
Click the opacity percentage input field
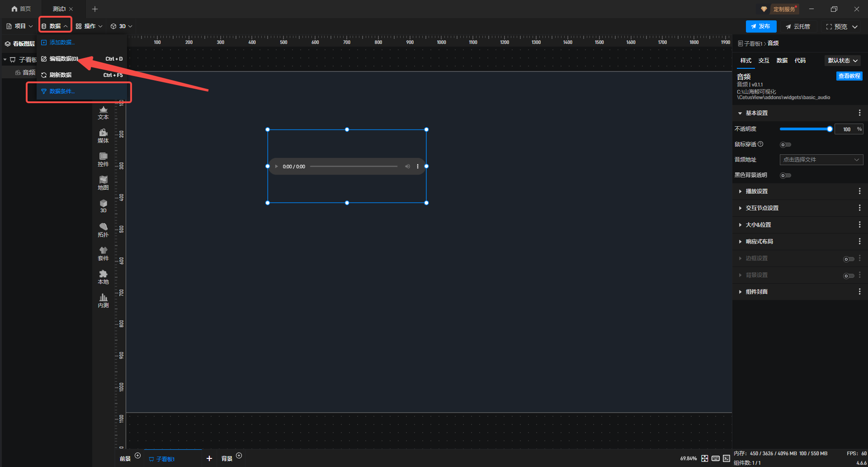click(846, 129)
